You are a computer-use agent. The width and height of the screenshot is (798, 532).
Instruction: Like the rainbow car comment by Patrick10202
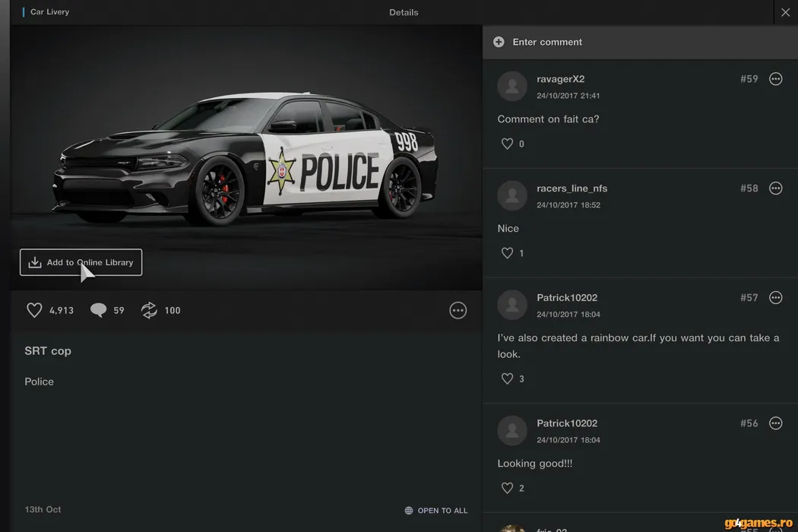click(507, 378)
